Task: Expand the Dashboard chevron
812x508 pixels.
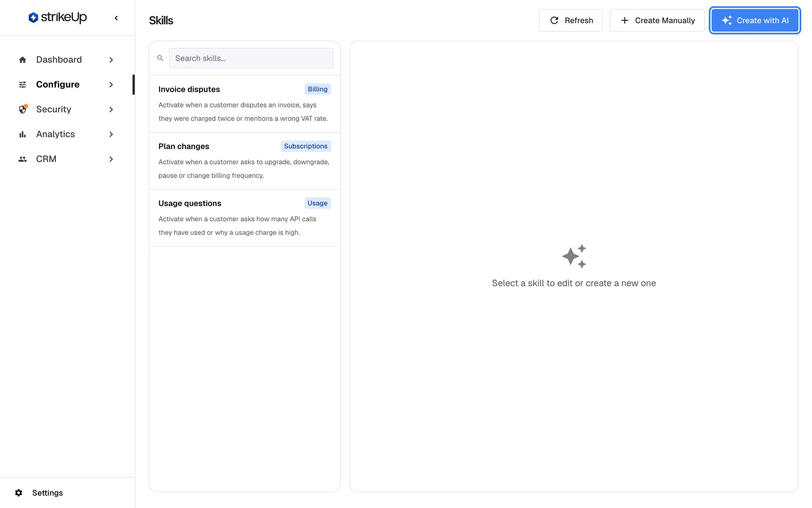Action: (111, 60)
